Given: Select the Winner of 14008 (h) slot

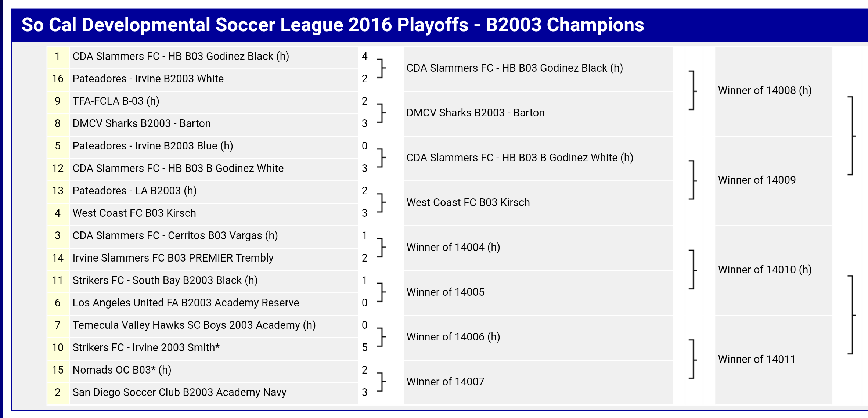Looking at the screenshot, I should 764,90.
